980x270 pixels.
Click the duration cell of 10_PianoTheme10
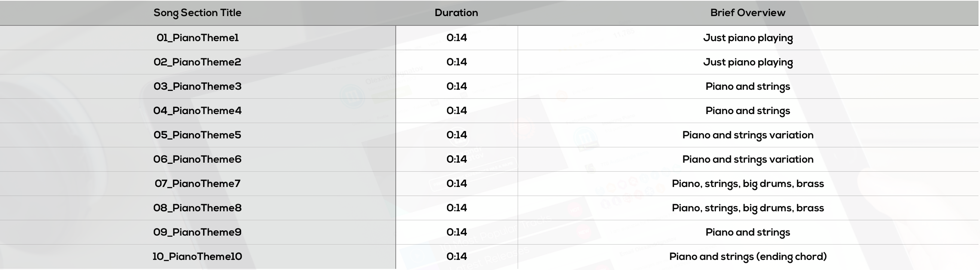point(456,257)
